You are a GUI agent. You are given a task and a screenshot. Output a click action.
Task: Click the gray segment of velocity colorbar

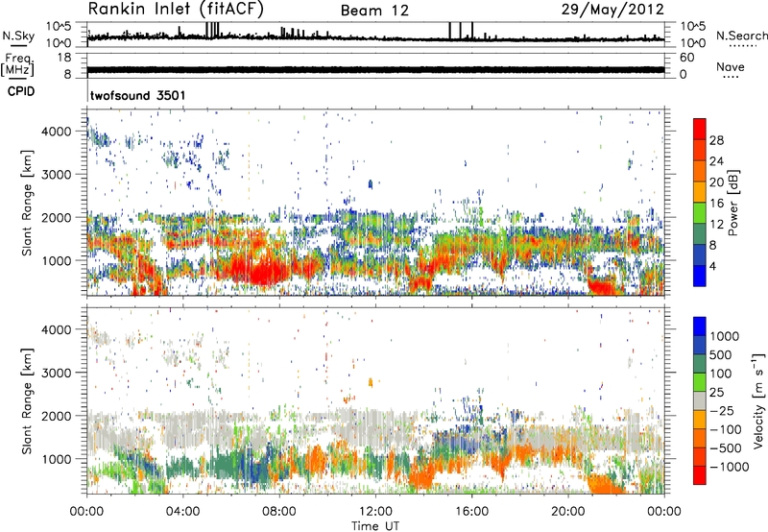click(700, 400)
